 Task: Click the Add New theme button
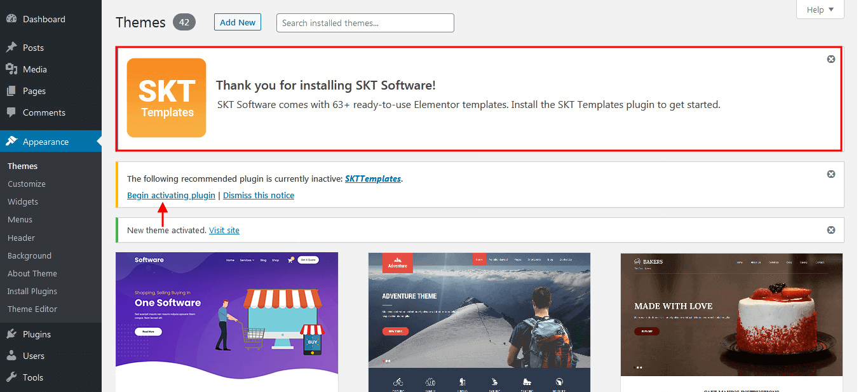pyautogui.click(x=238, y=22)
